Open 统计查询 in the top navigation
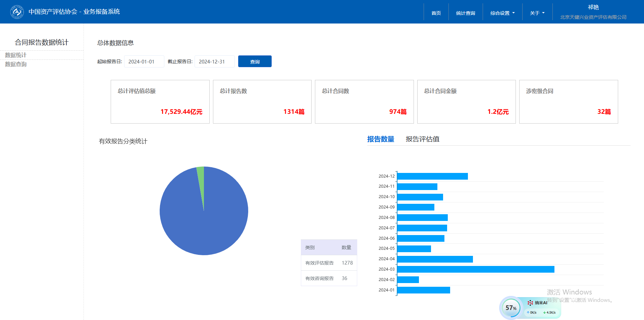 pos(465,13)
